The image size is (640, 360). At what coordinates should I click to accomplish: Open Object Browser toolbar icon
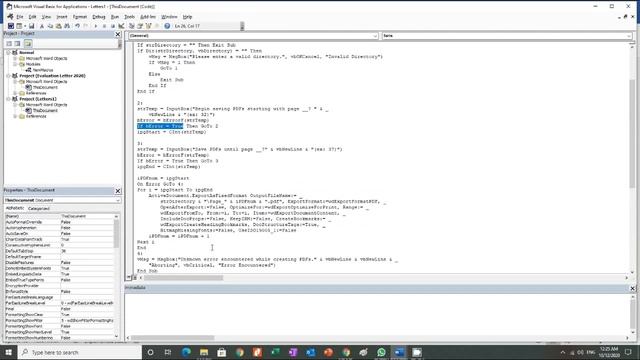(x=149, y=26)
